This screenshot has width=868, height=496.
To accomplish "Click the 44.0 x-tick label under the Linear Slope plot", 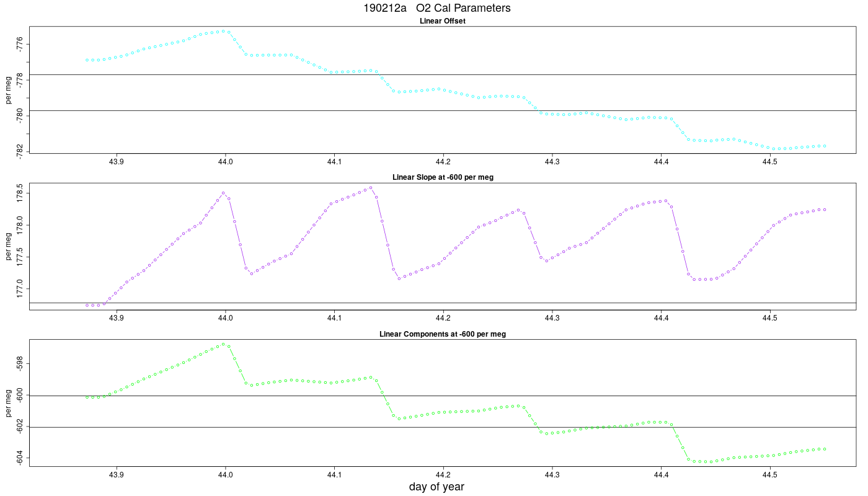I will [x=225, y=319].
